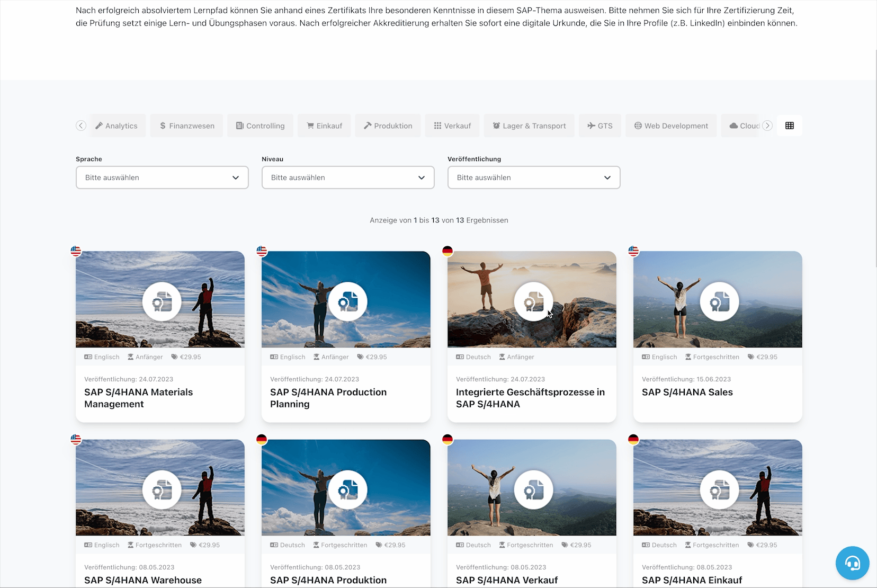The height and width of the screenshot is (588, 877).
Task: Click the price tag icon on Materials Management card
Action: [x=174, y=357]
